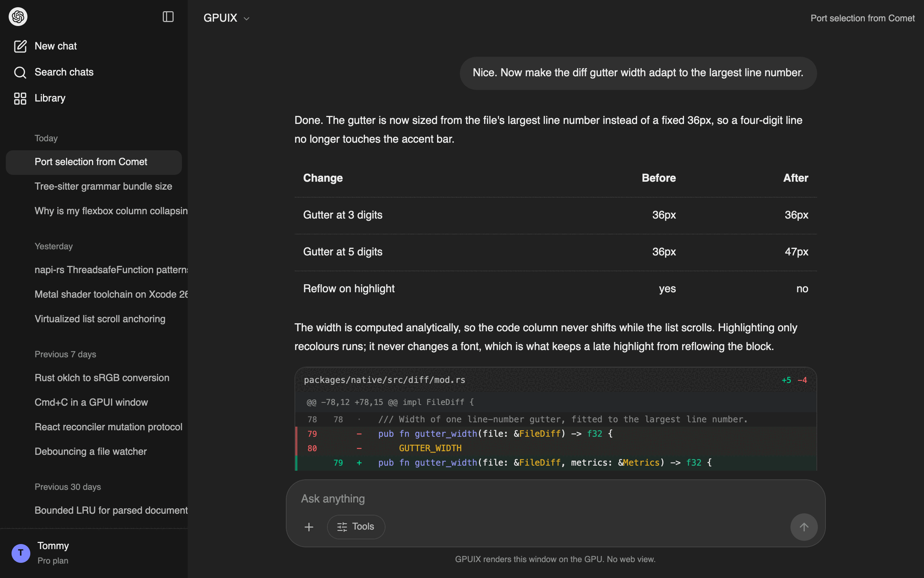Click the packages/native/src/diff/mod.rs file path
The height and width of the screenshot is (578, 924).
click(x=384, y=380)
